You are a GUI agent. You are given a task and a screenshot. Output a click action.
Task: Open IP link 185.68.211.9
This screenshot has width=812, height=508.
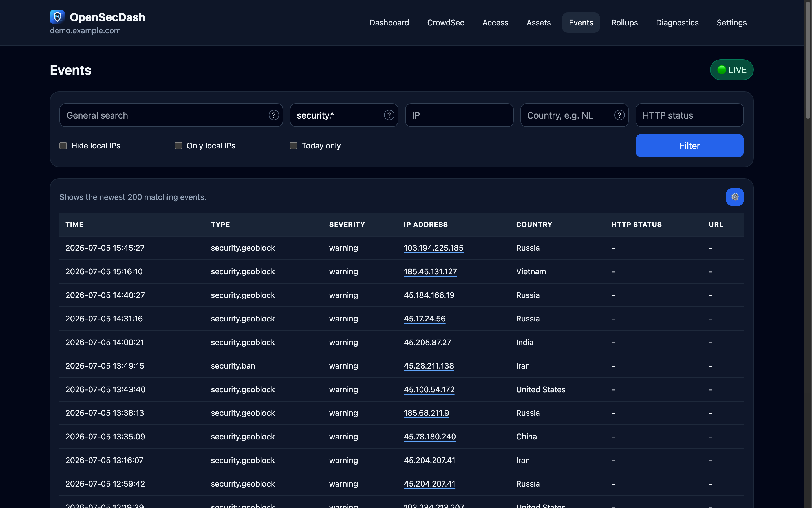pyautogui.click(x=426, y=413)
